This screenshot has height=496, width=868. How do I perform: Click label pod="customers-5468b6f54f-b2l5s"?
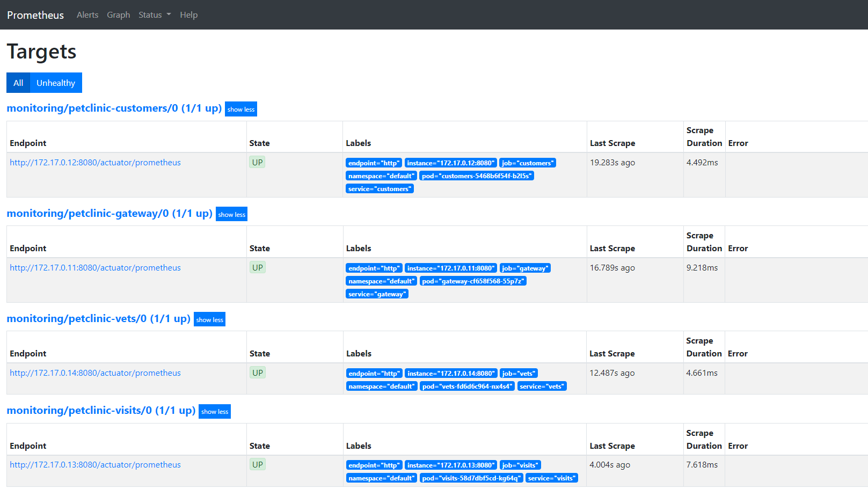pyautogui.click(x=477, y=176)
